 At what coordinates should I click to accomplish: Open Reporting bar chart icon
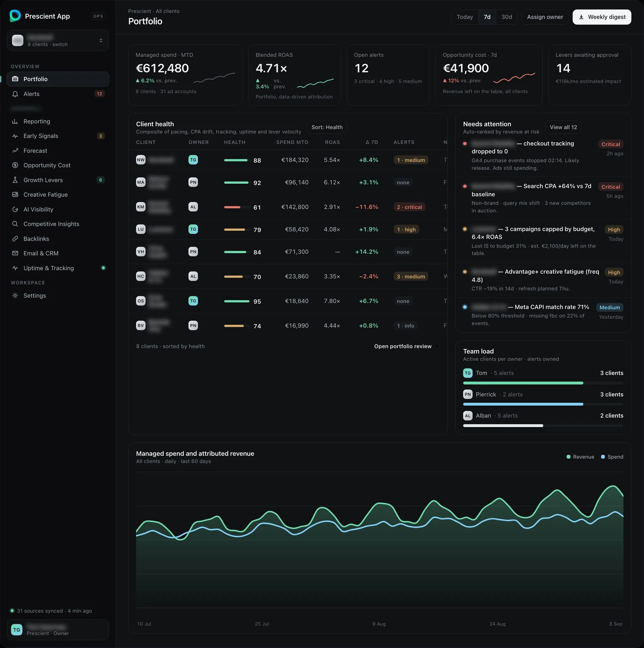click(15, 122)
